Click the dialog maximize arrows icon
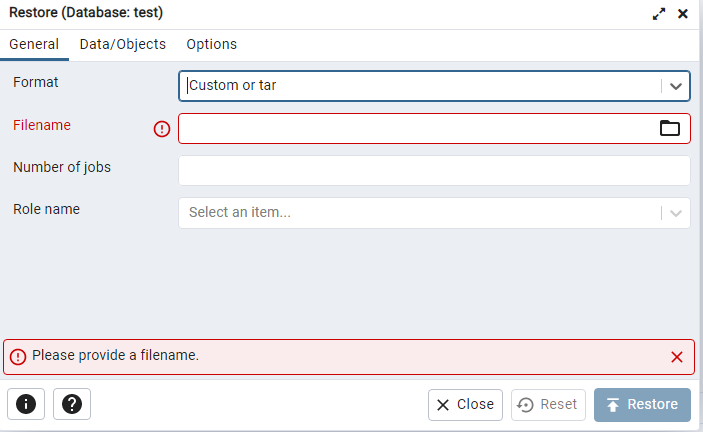 point(659,14)
